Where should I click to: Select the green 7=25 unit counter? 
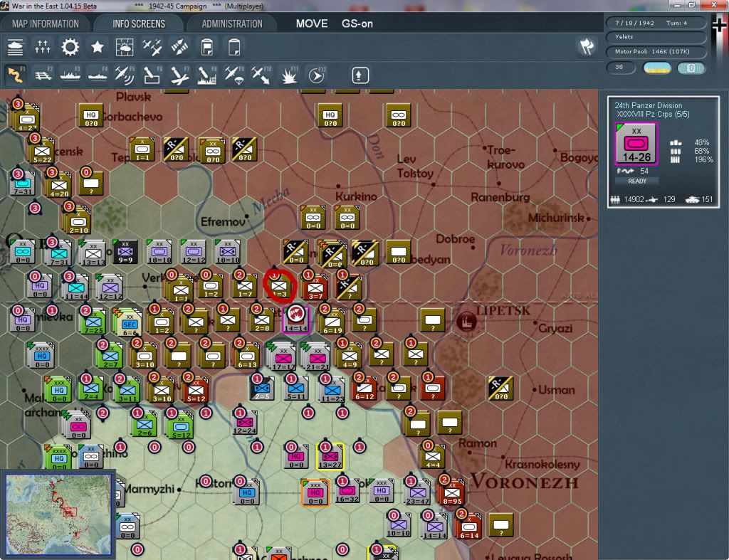click(x=93, y=321)
